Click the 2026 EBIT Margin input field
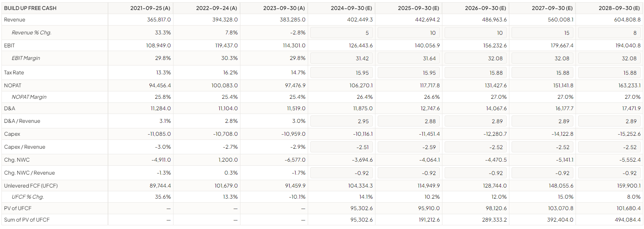 (x=475, y=58)
